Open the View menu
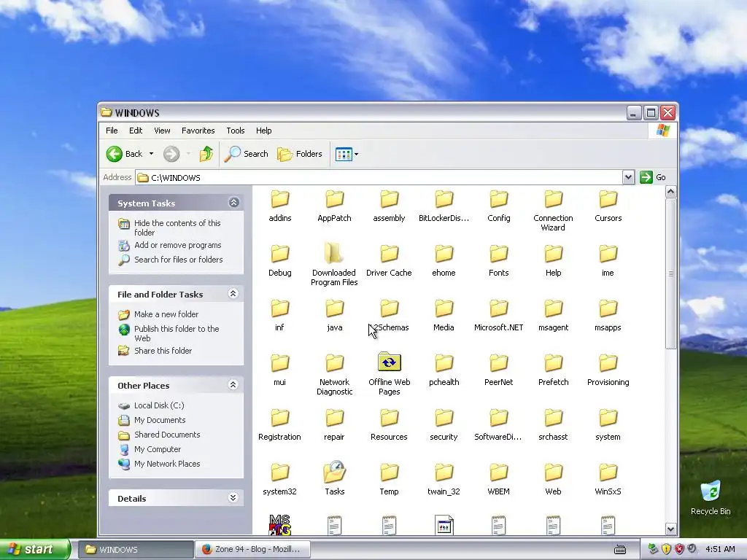The height and width of the screenshot is (560, 747). [162, 131]
